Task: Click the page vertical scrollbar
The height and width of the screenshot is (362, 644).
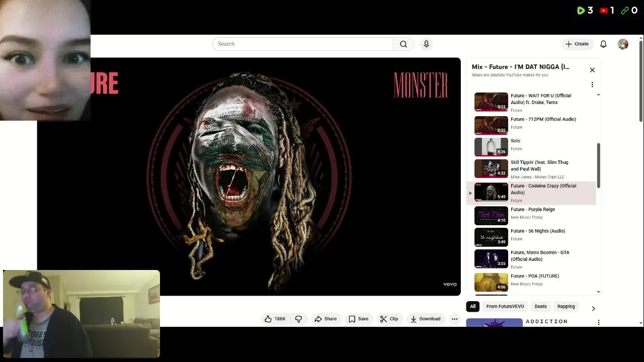Action: coord(640,80)
